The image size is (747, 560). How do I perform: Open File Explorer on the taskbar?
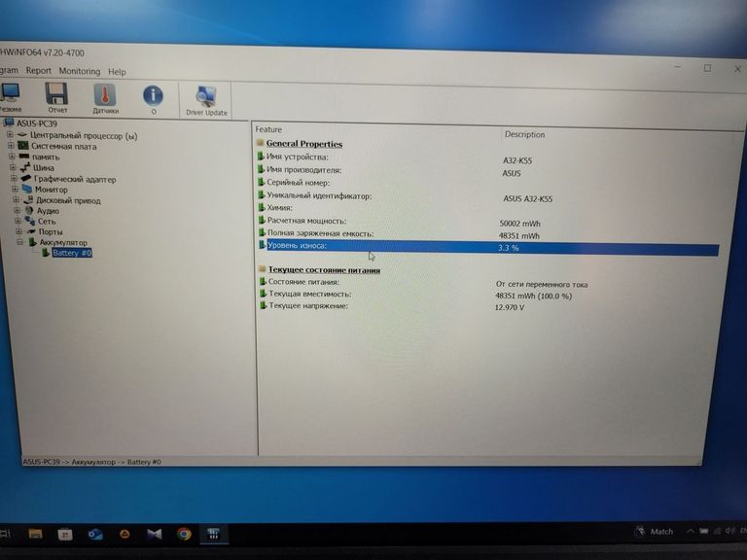click(36, 533)
